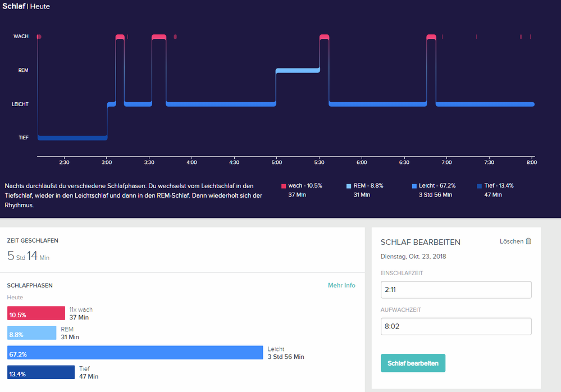
Task: Click the blue Leicht legend swatch
Action: pyautogui.click(x=414, y=186)
